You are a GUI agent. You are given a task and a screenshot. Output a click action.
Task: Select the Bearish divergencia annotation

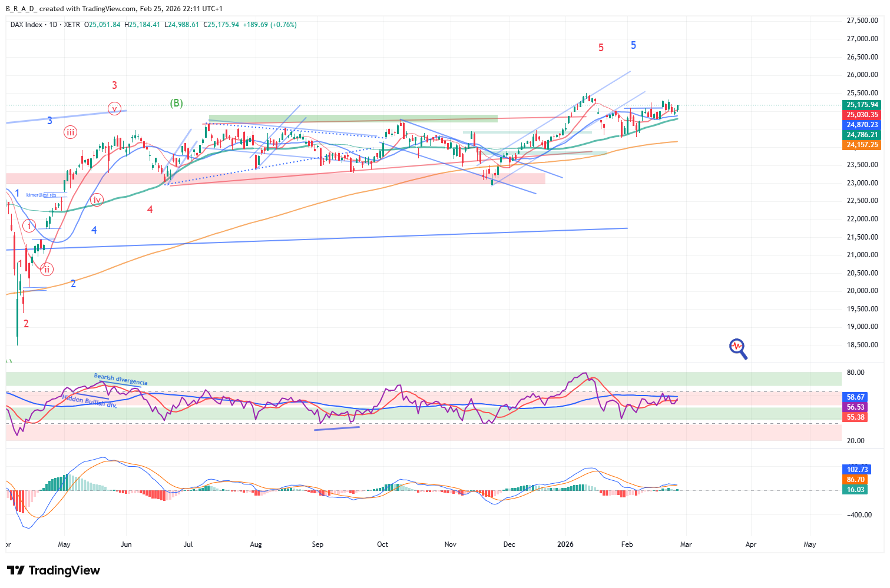pos(121,379)
